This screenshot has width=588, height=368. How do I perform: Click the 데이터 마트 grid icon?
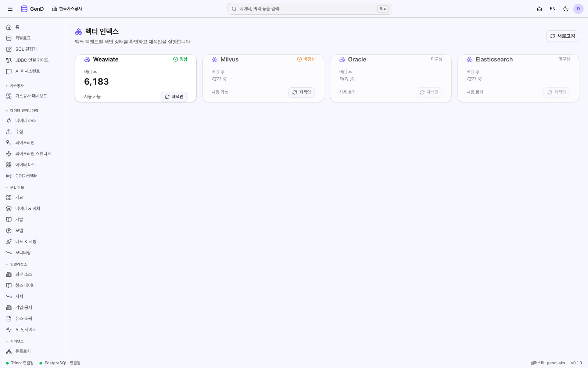pos(9,165)
